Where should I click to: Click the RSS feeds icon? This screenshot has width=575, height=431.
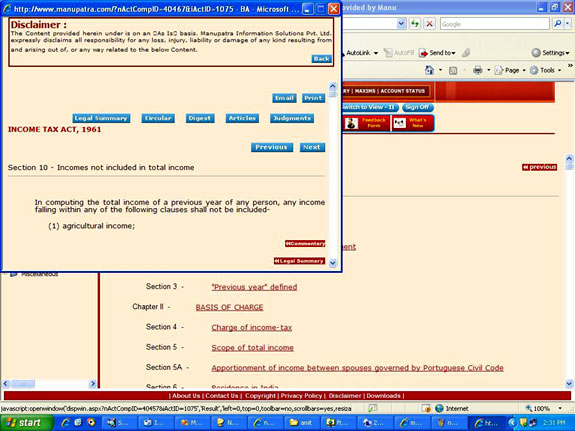pyautogui.click(x=453, y=70)
